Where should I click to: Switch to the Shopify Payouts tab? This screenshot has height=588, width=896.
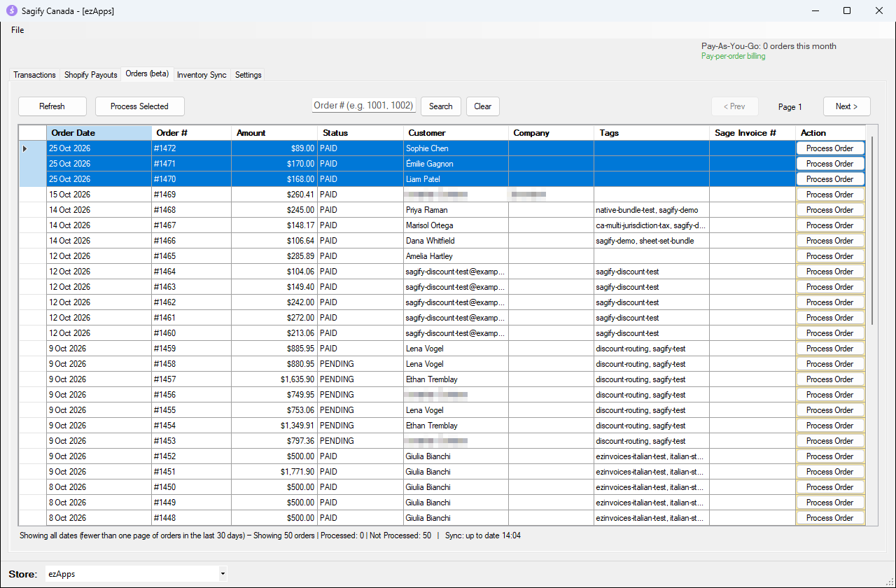(91, 75)
